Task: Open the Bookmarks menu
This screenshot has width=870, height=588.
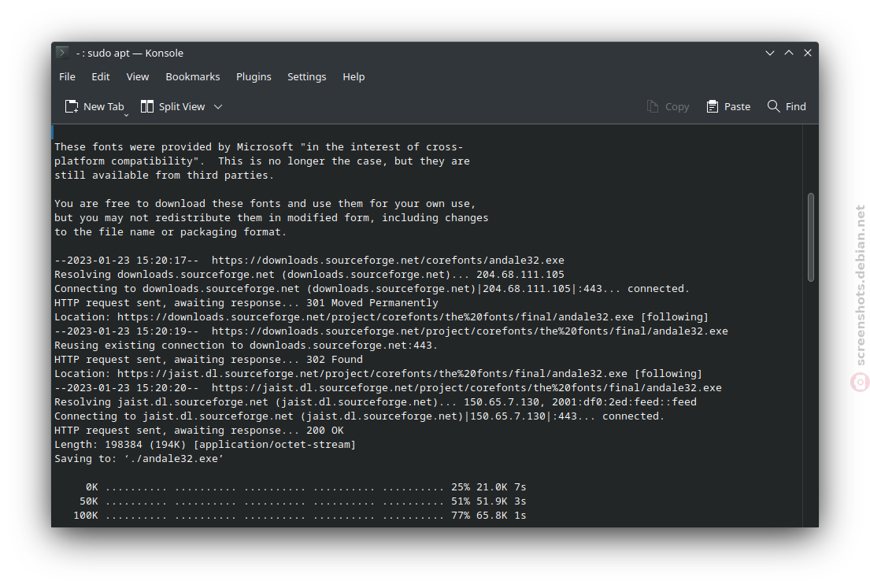Action: click(193, 76)
